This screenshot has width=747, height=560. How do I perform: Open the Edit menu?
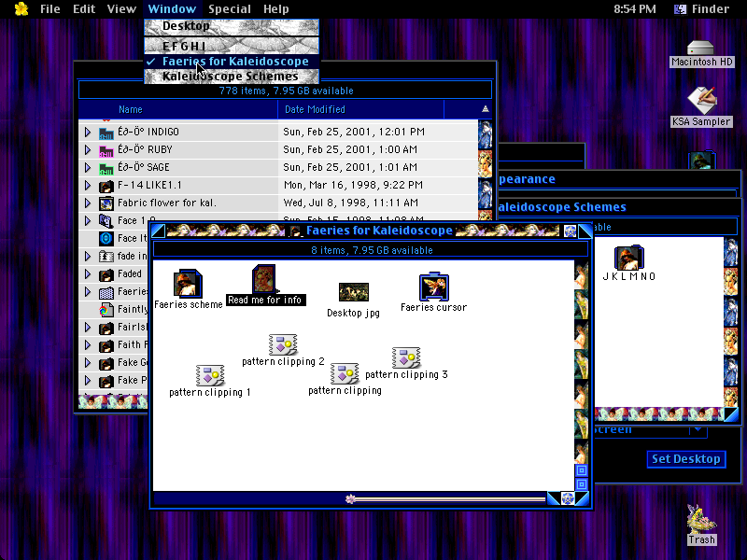click(84, 9)
